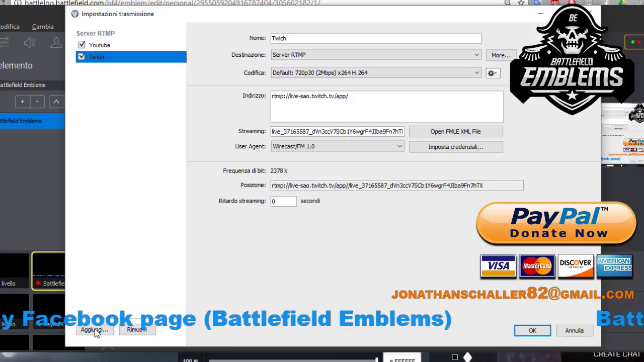Click Imposta credenziali... button

[455, 147]
